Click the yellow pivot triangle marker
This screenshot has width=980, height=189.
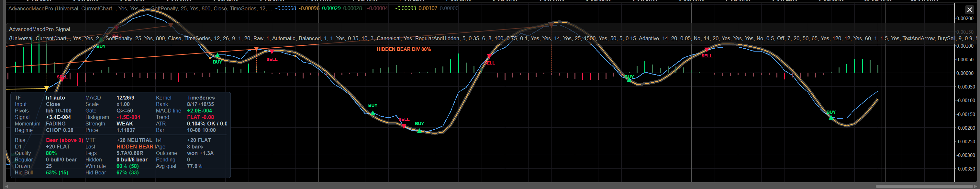pos(46,89)
